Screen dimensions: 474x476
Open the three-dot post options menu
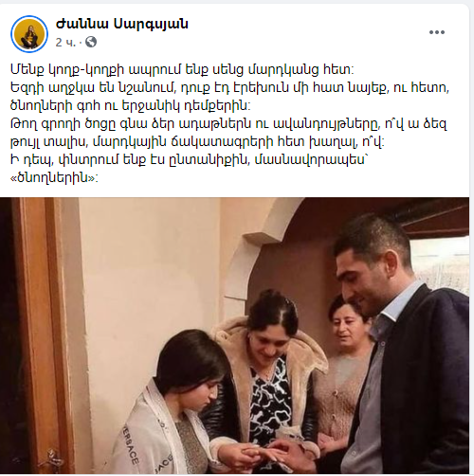pos(437,32)
